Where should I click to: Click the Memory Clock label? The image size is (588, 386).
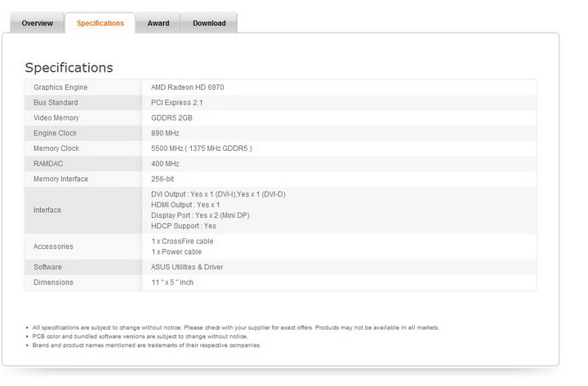pos(56,149)
